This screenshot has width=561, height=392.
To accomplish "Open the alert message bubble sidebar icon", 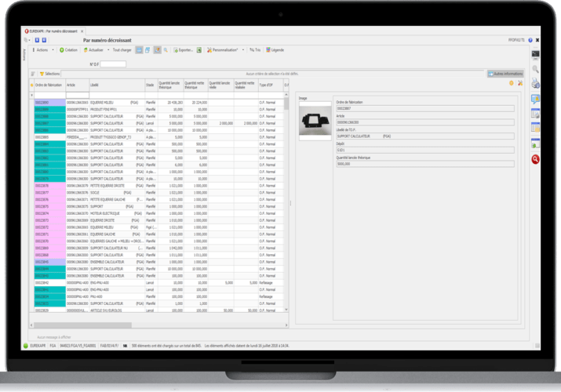I will [535, 99].
